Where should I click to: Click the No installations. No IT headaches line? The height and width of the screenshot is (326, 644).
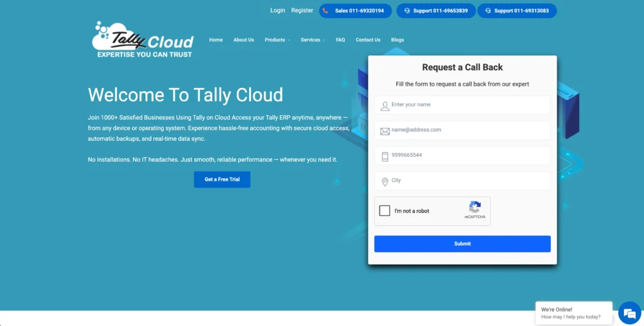pos(213,159)
